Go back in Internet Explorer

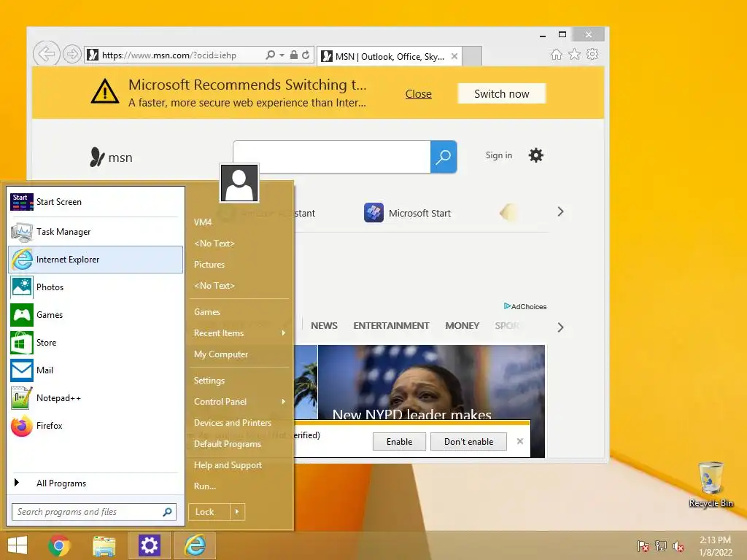(x=46, y=54)
